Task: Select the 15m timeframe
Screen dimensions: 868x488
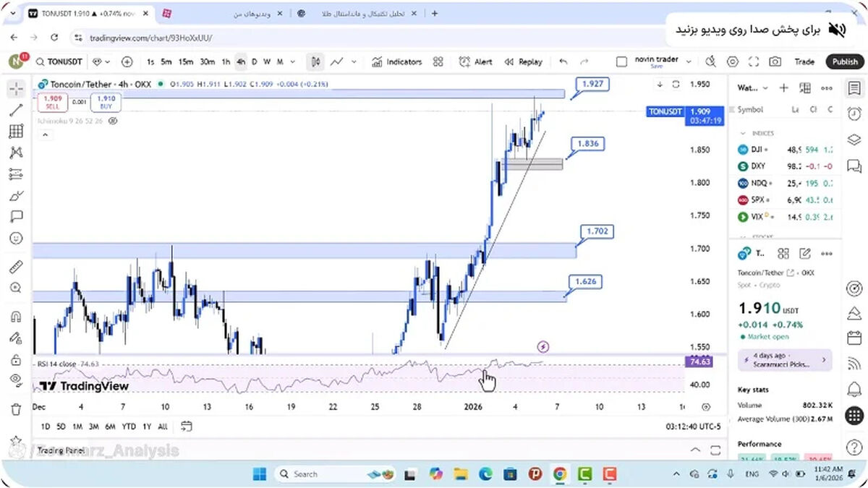Action: click(x=186, y=62)
